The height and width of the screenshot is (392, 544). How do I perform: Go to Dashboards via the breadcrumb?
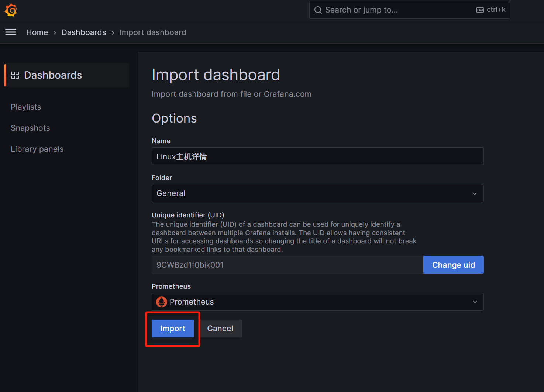pyautogui.click(x=84, y=32)
